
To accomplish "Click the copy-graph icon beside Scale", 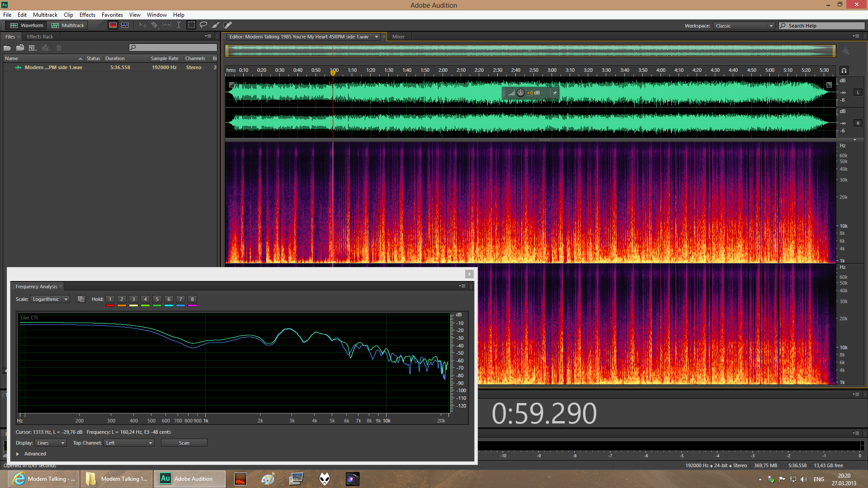I will point(81,299).
